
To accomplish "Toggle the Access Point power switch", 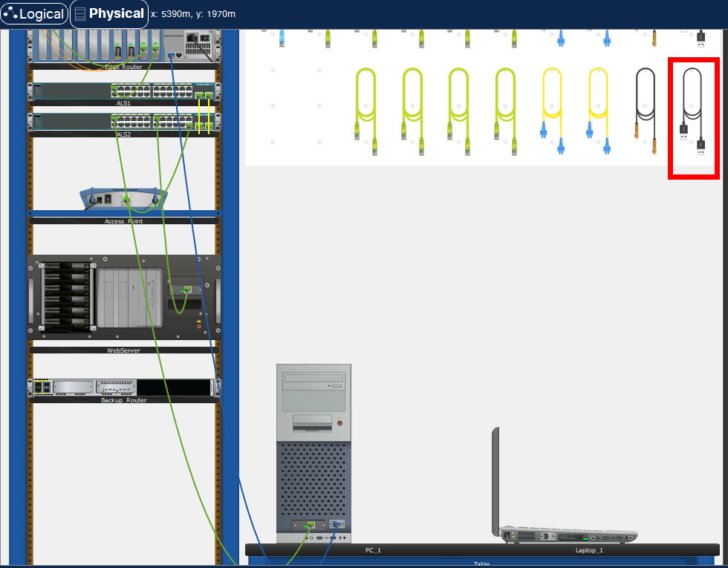I will pos(108,199).
